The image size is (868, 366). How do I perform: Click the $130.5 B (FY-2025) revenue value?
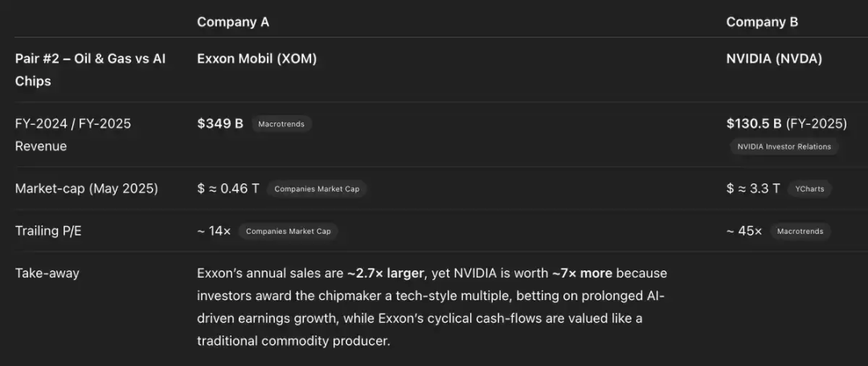tap(786, 123)
